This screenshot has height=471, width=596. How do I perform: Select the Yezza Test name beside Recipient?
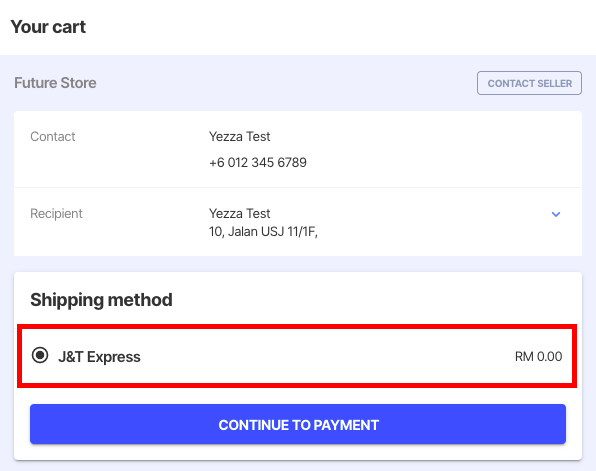point(239,213)
